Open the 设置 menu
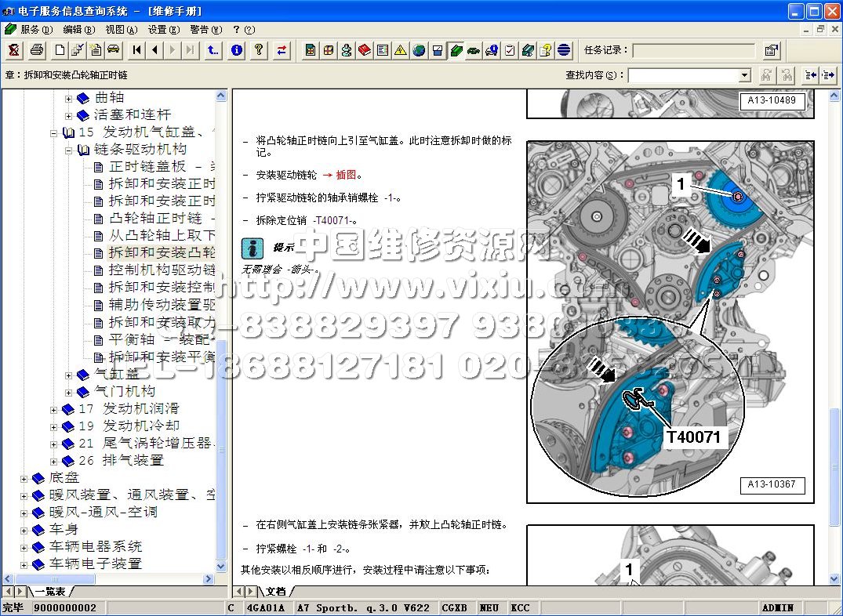 (x=162, y=30)
